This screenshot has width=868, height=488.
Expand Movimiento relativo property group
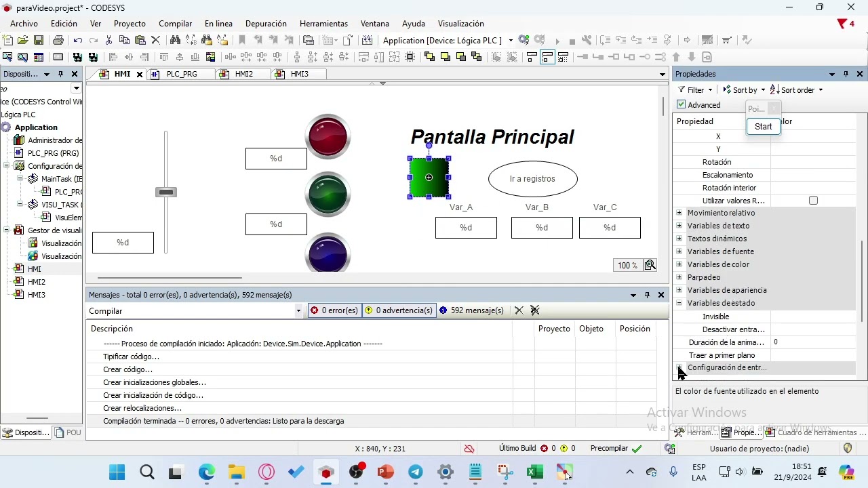point(679,213)
